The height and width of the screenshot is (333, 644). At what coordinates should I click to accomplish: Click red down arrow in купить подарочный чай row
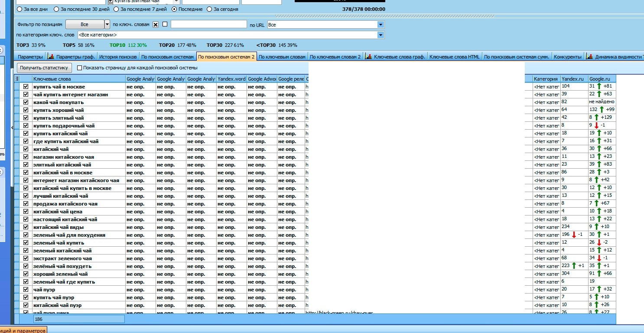coord(596,126)
